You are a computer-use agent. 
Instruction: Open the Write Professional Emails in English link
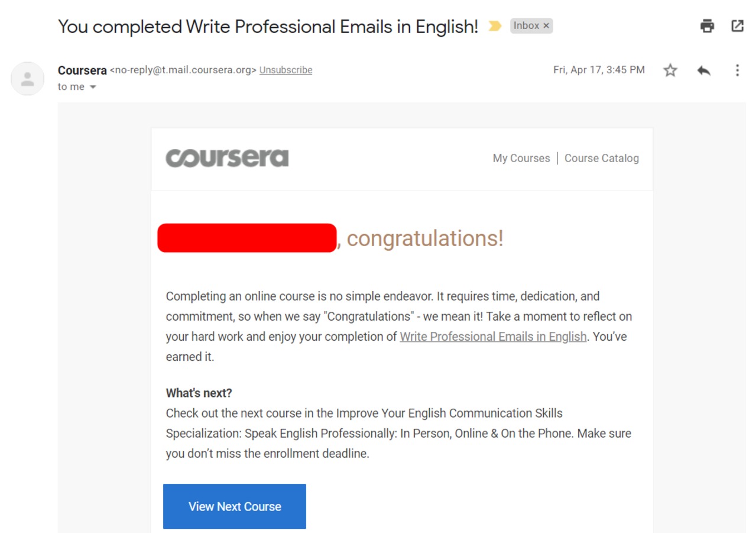click(493, 337)
